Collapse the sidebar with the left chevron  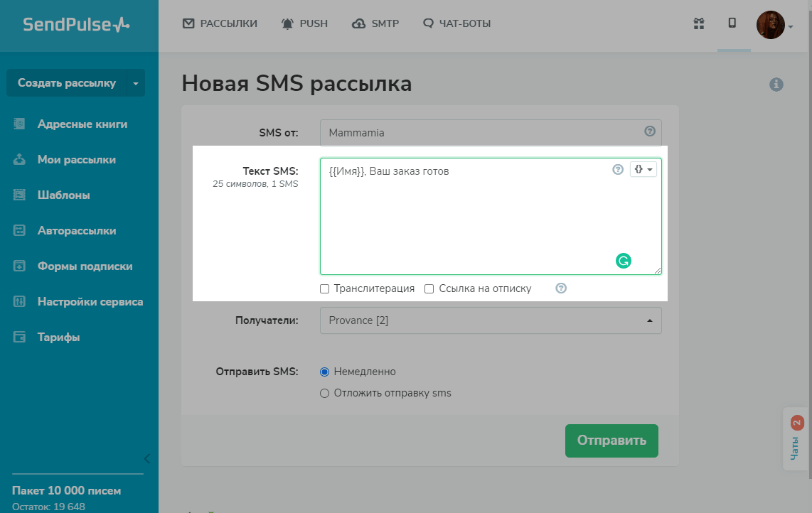[146, 458]
